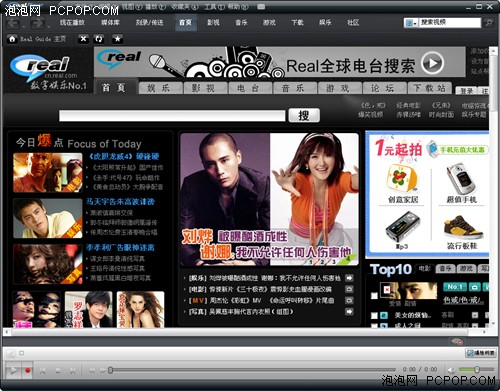The width and height of the screenshot is (500, 391).
Task: Click the playback seek slider handle
Action: (x=110, y=370)
